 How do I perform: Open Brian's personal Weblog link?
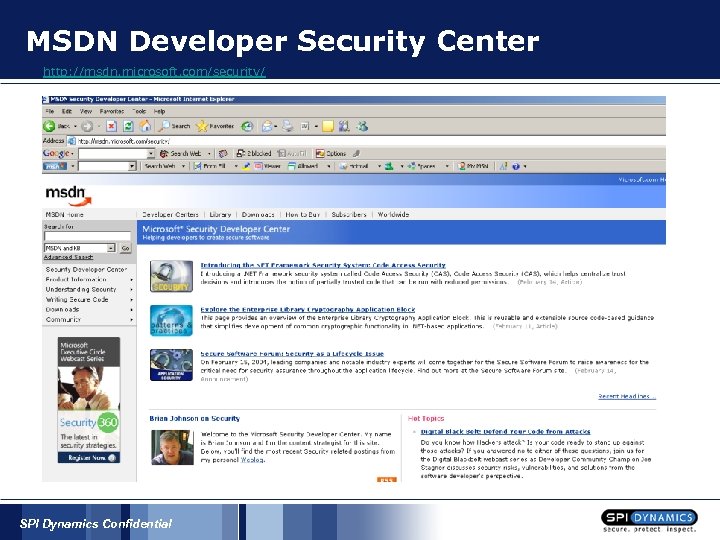click(x=252, y=460)
